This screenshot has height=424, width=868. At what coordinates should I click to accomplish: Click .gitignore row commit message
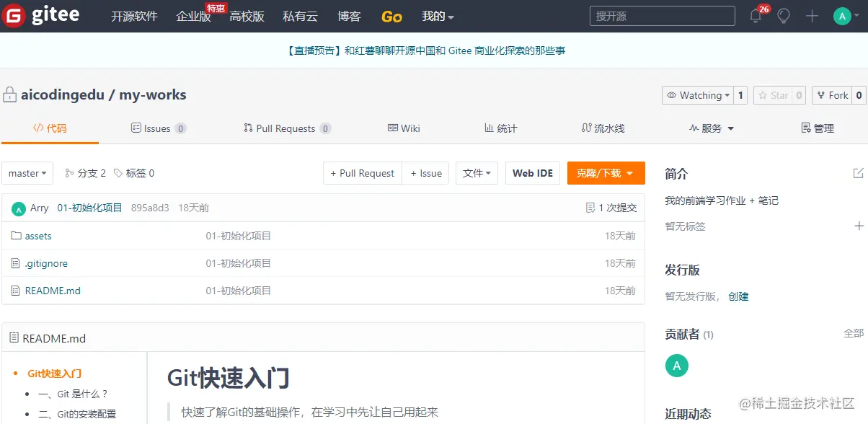(x=239, y=263)
